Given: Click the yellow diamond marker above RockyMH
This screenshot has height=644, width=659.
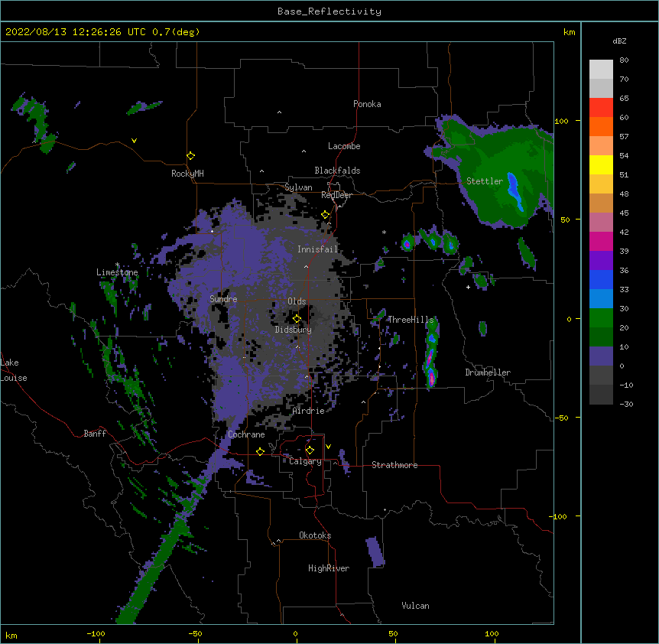Looking at the screenshot, I should [191, 156].
